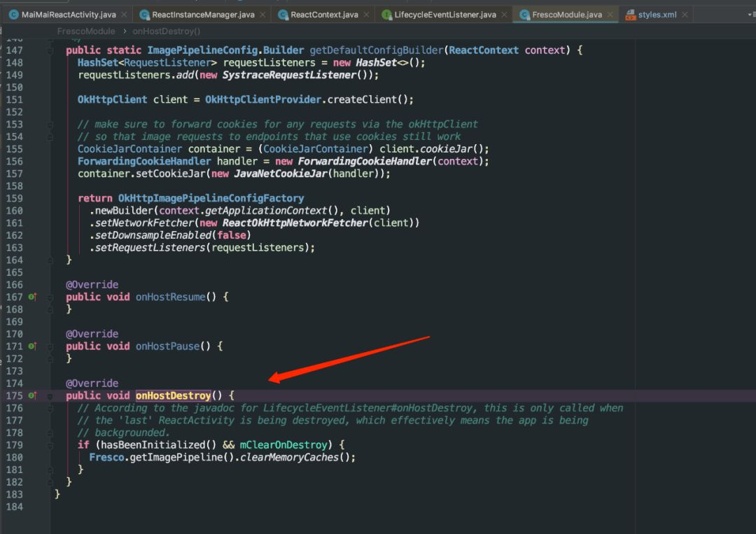Click line number 147 in the gutter
The height and width of the screenshot is (534, 756).
[15, 50]
